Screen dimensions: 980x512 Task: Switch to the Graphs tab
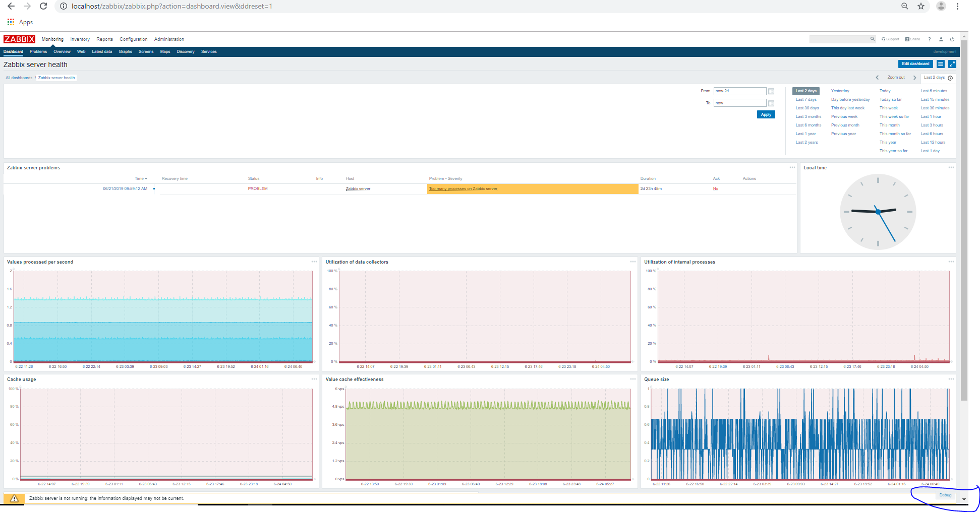[x=125, y=51]
